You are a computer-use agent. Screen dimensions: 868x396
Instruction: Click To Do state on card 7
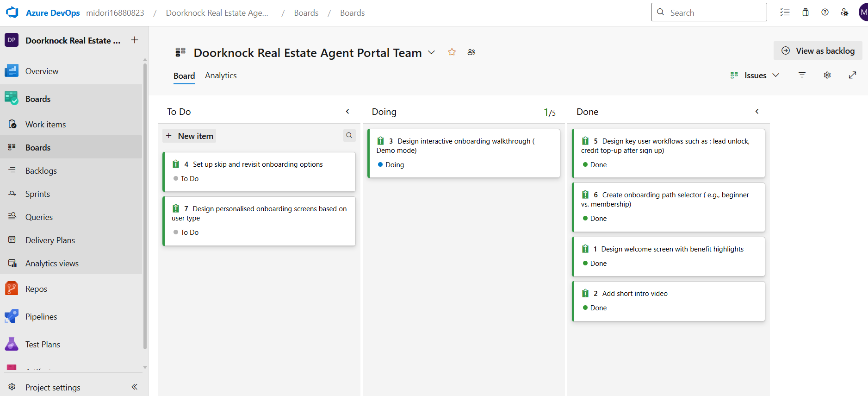click(x=186, y=233)
